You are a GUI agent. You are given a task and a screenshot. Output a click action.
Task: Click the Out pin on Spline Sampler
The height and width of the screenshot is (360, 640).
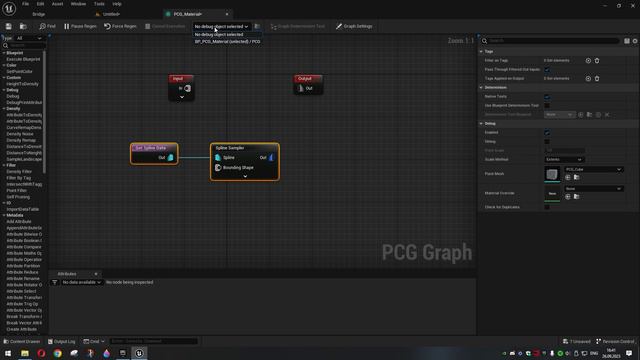(271, 158)
